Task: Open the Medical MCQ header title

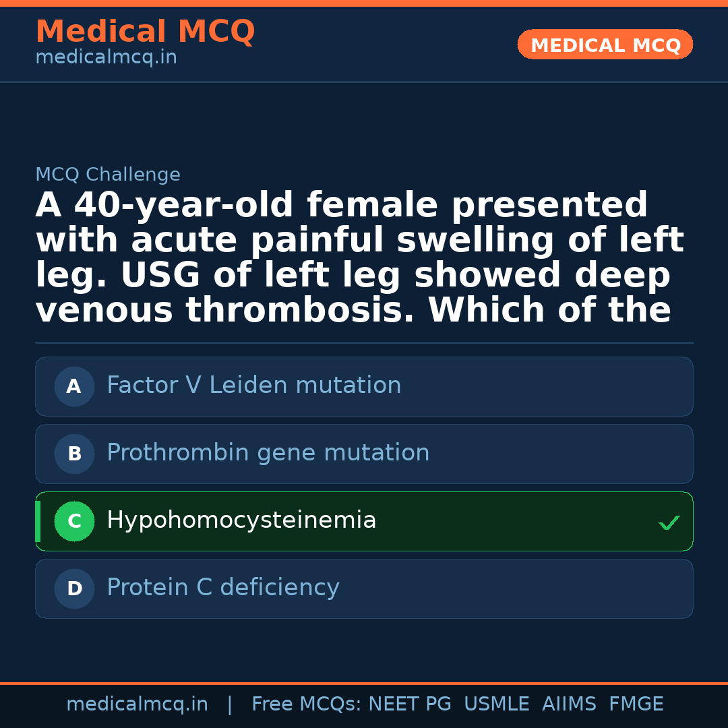Action: click(x=145, y=32)
